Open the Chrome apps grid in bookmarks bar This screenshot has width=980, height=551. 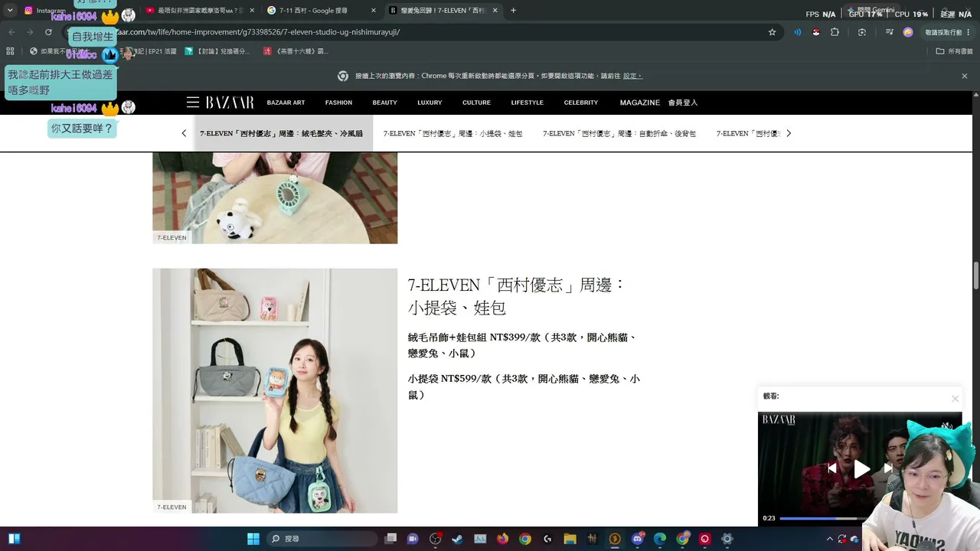click(x=10, y=51)
